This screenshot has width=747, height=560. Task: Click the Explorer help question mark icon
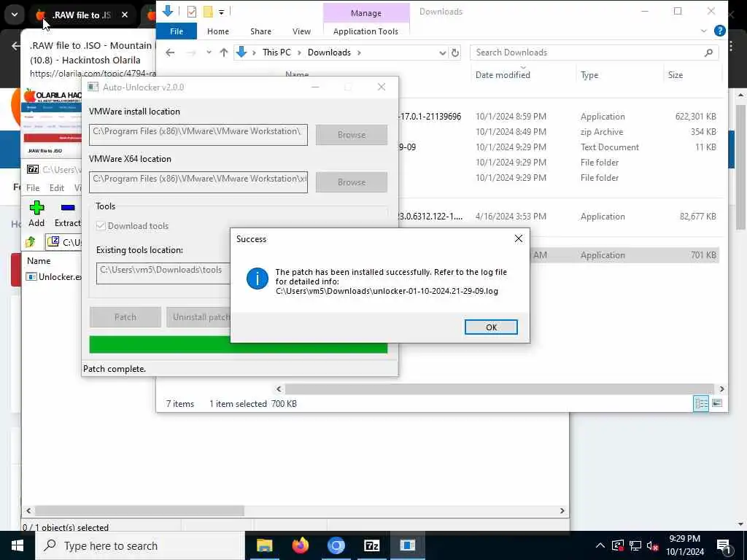click(720, 31)
